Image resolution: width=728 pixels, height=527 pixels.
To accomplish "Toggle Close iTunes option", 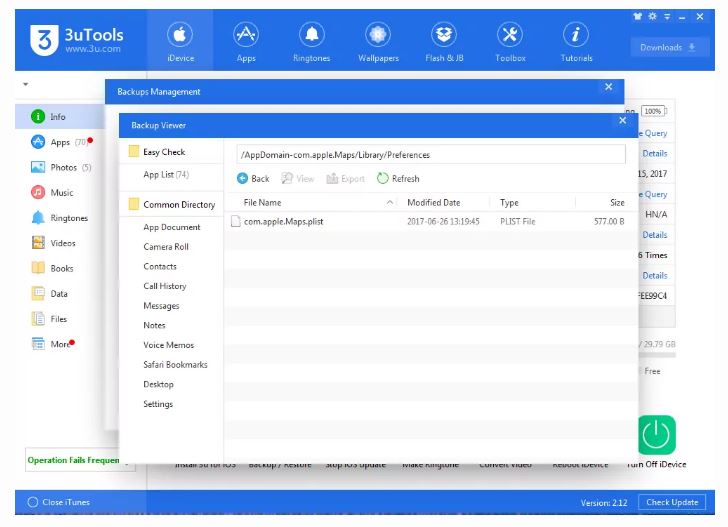I will (x=58, y=502).
